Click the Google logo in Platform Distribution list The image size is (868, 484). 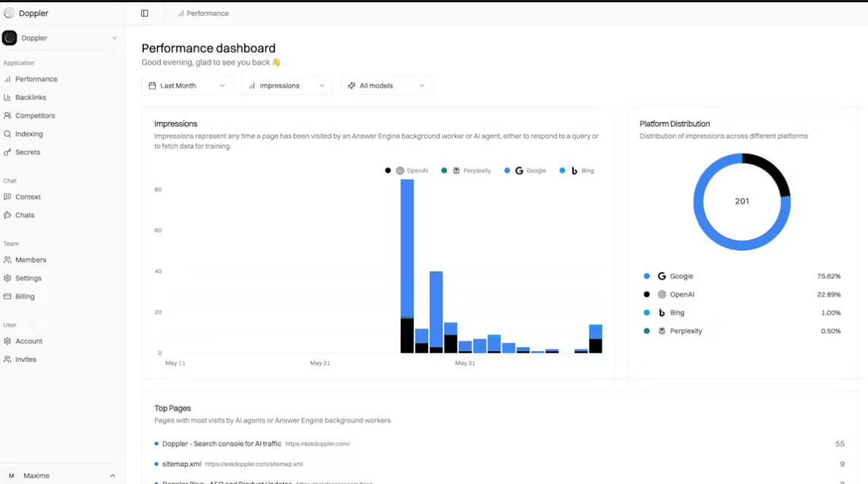coord(662,276)
